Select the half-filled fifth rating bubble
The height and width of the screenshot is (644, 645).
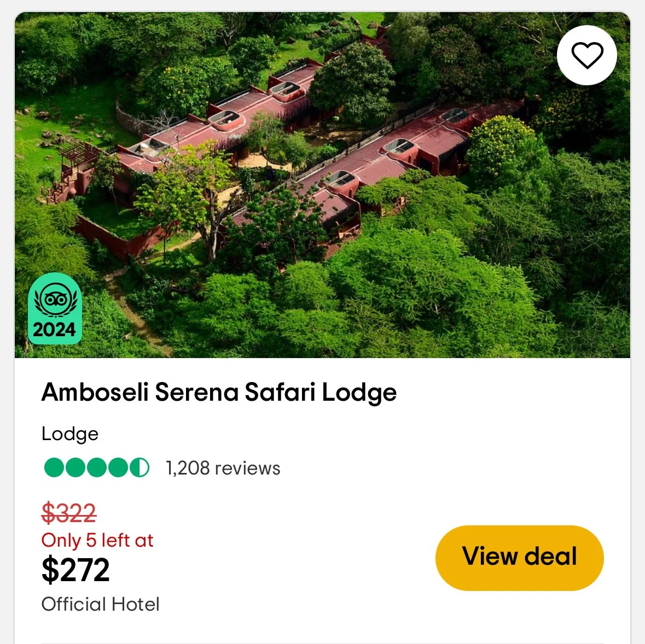tap(140, 467)
